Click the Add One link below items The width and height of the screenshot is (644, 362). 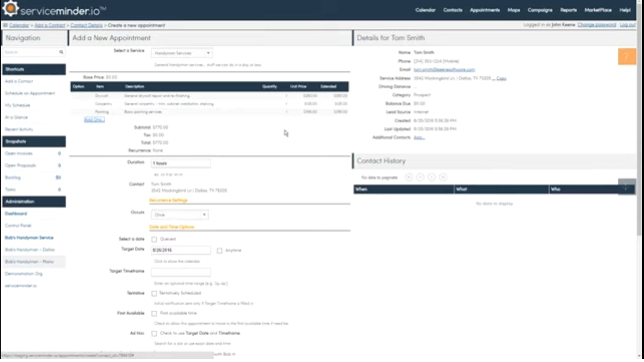94,120
